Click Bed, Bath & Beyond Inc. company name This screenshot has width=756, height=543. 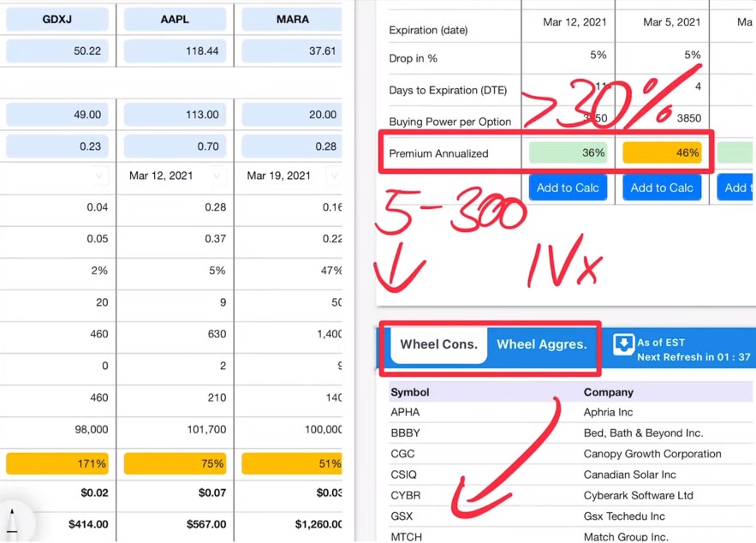pyautogui.click(x=643, y=433)
